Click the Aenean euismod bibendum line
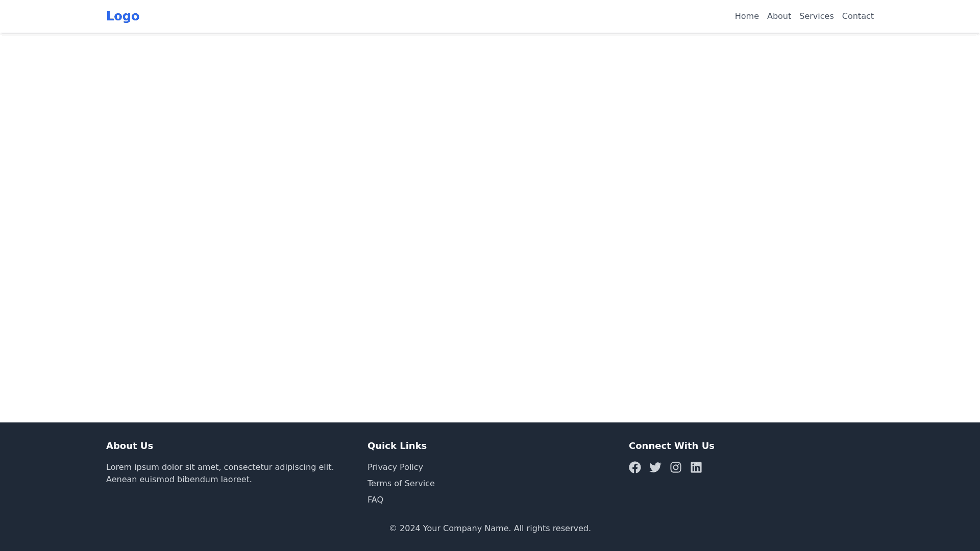The image size is (980, 551). pos(179,480)
